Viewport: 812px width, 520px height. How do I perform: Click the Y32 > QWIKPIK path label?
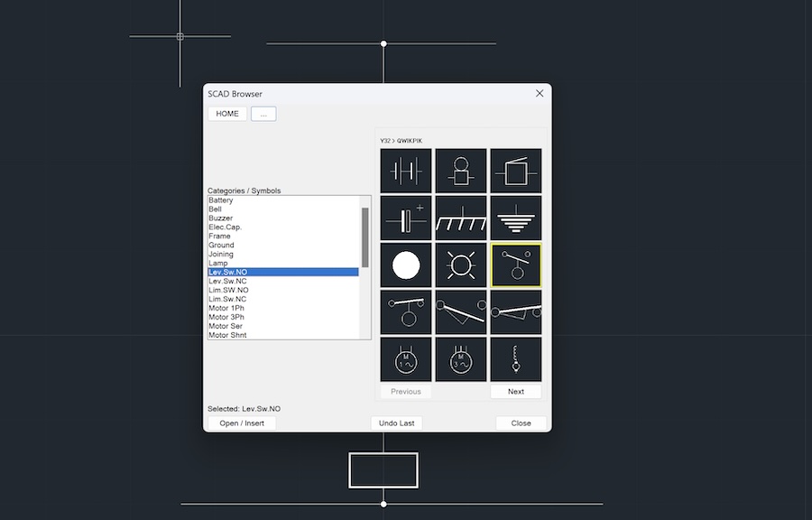tap(401, 141)
